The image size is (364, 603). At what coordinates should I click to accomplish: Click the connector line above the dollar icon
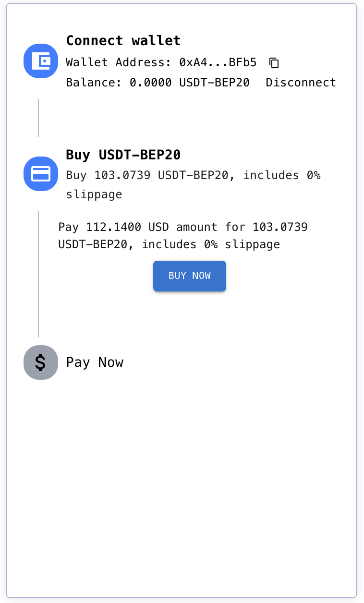(x=38, y=274)
